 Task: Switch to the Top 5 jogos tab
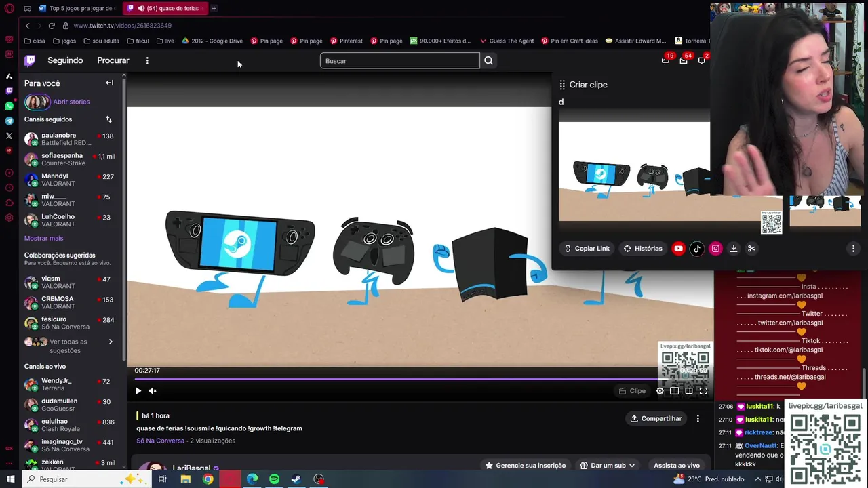(x=77, y=8)
